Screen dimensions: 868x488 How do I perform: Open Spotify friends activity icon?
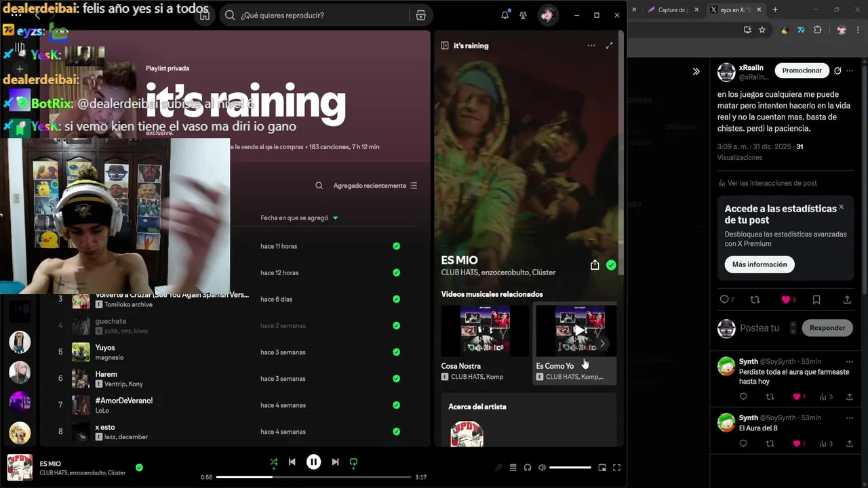tap(523, 15)
